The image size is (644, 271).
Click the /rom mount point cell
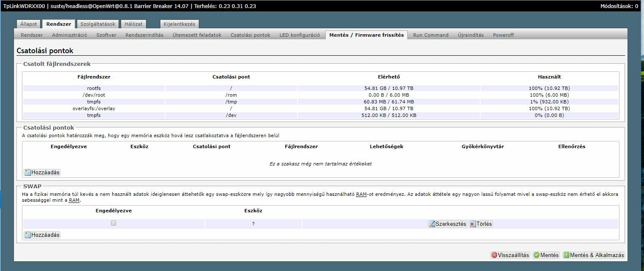tap(231, 95)
